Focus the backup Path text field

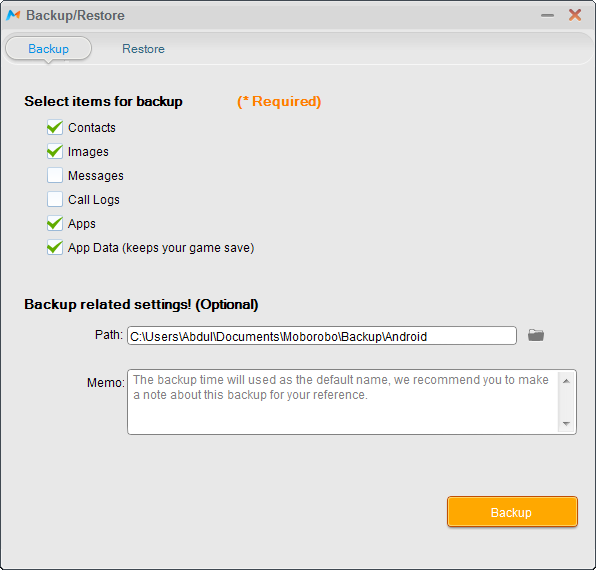(x=322, y=336)
